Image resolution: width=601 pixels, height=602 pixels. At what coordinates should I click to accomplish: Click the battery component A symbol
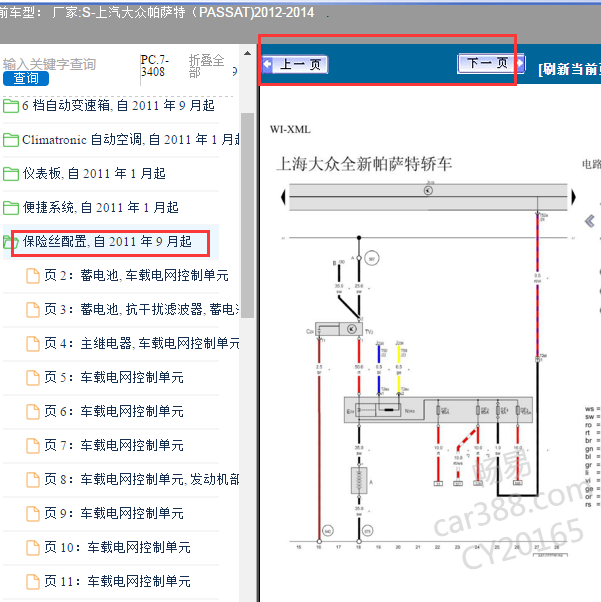point(359,480)
